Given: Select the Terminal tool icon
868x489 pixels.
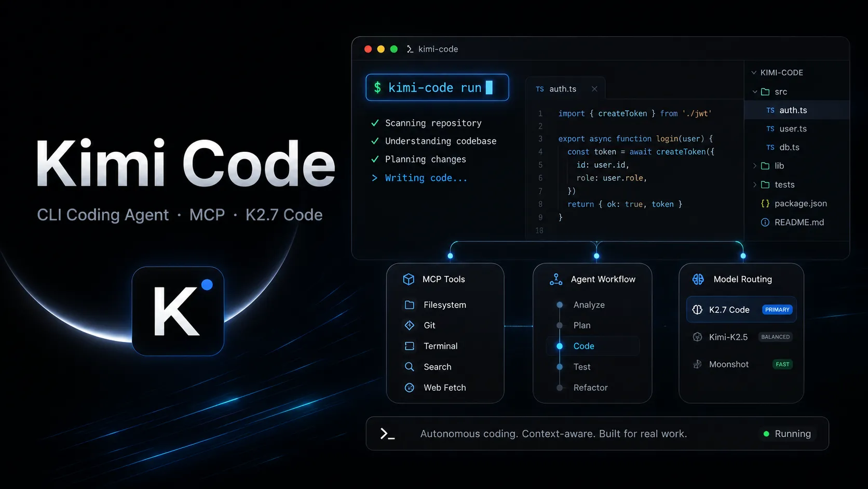Looking at the screenshot, I should point(410,346).
